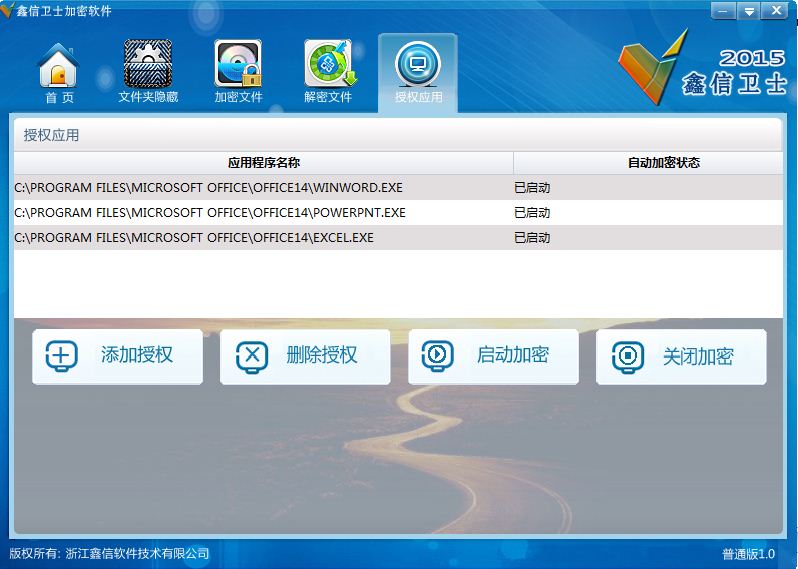Minimize the 鑫信卫士 window
This screenshot has height=569, width=798.
click(x=725, y=11)
